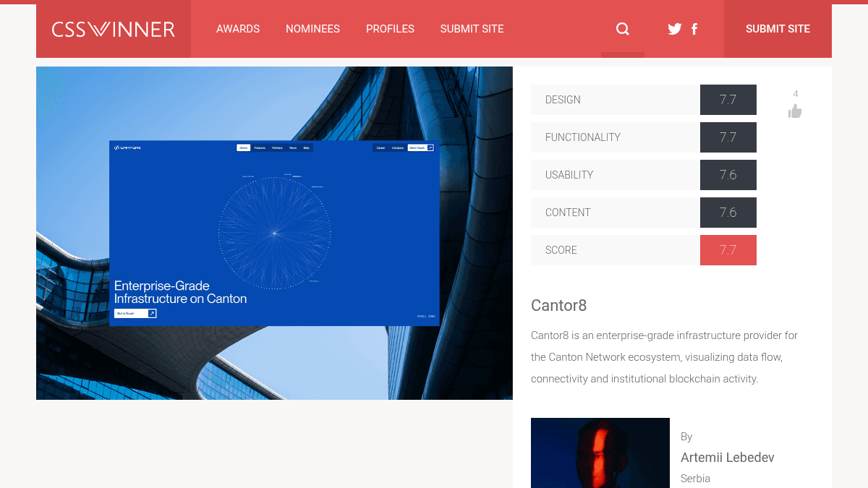Open the Profiles menu item
Viewport: 868px width, 488px height.
[x=390, y=29]
